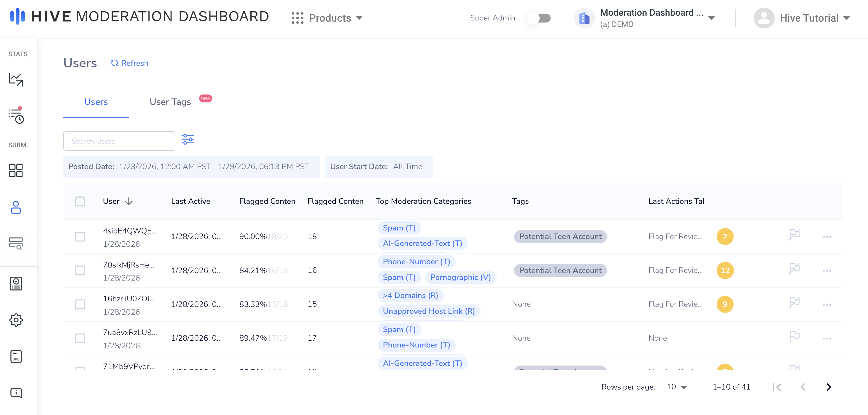Image resolution: width=868 pixels, height=415 pixels.
Task: Open the three-dot menu for user 4sipE4QWQE
Action: tap(826, 237)
